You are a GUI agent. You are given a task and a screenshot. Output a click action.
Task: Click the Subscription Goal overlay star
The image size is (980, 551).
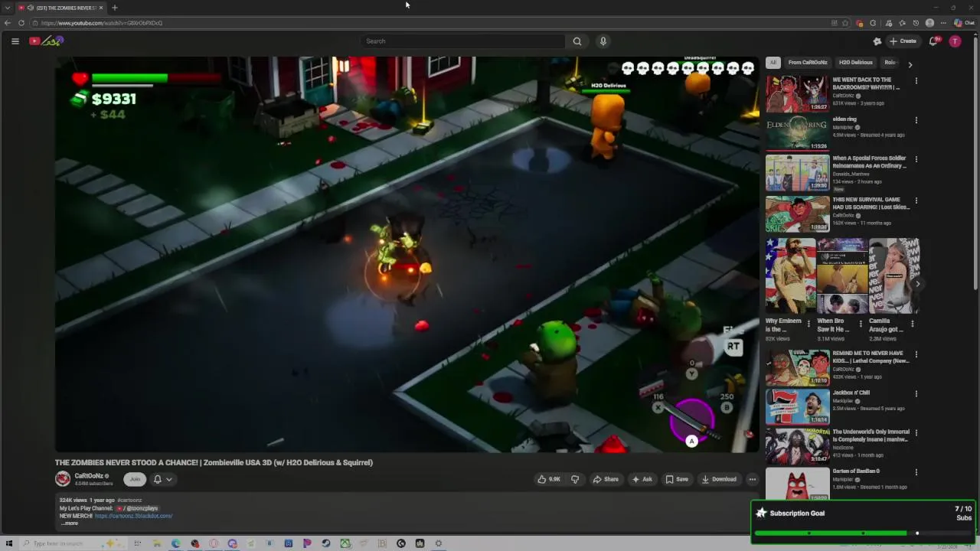coord(760,513)
